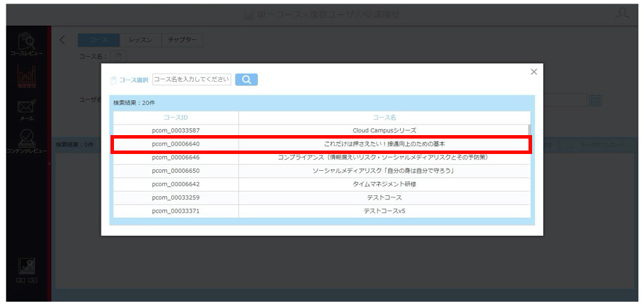Click the magnifier search button in dialog
644x308 pixels.
click(x=246, y=79)
